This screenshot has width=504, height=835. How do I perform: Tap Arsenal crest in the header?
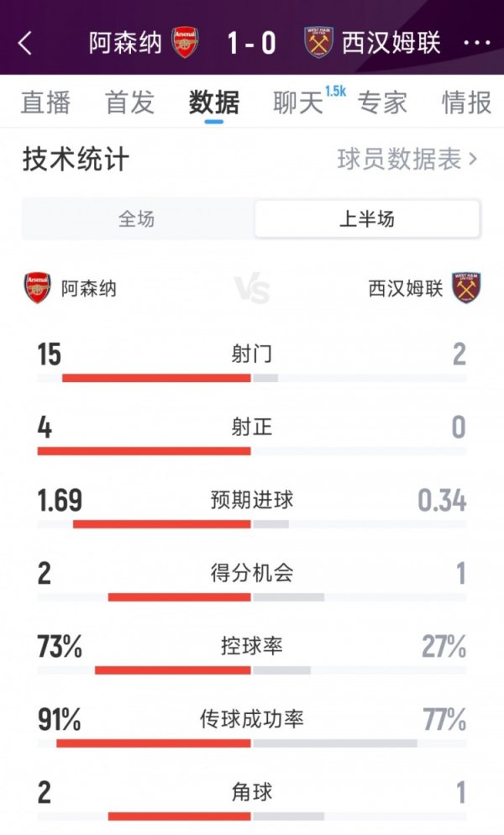tap(185, 42)
